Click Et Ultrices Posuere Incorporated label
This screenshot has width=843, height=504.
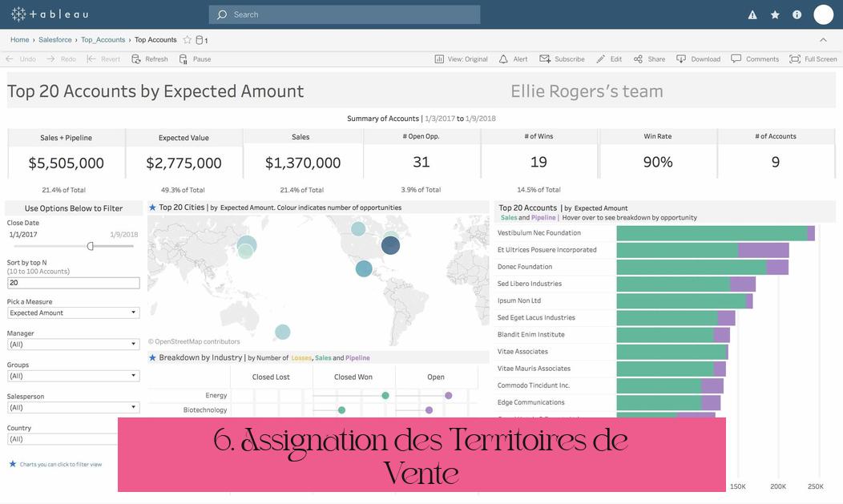547,250
